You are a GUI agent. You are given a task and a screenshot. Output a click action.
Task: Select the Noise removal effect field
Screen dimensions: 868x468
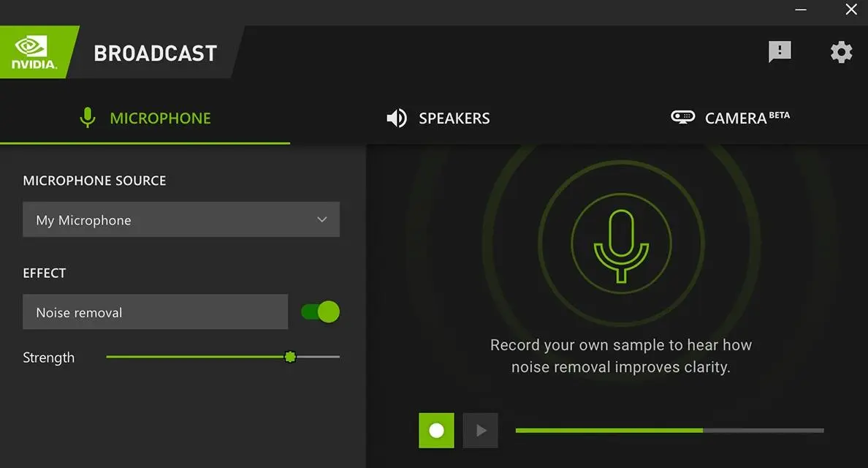[155, 312]
